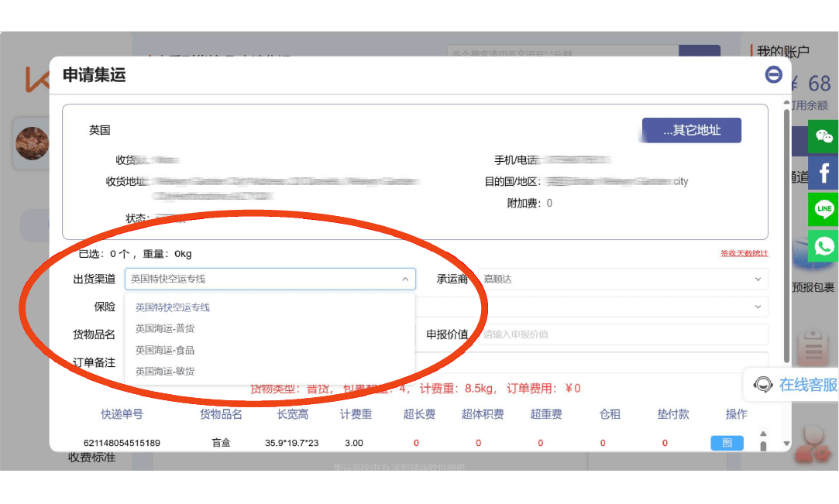Open the LINE contact icon

tap(824, 209)
